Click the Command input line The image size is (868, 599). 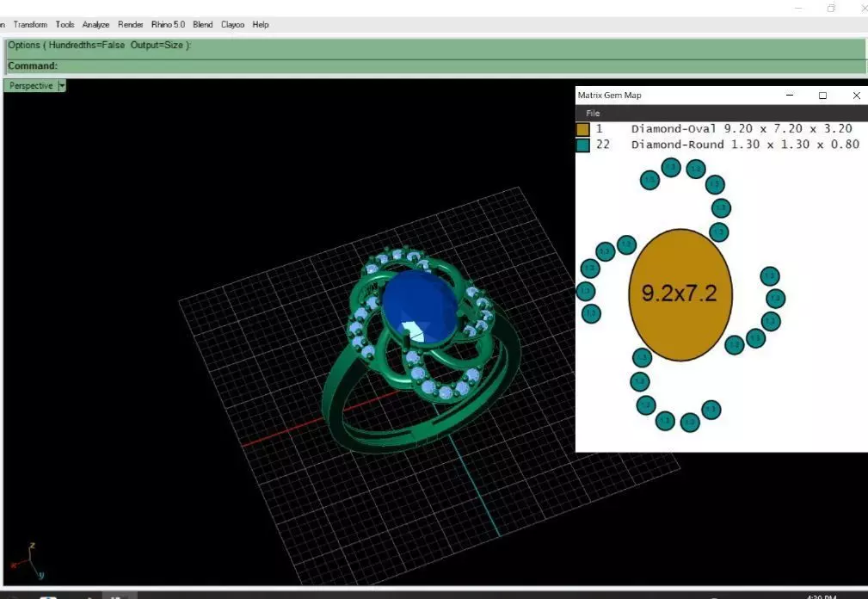(435, 66)
